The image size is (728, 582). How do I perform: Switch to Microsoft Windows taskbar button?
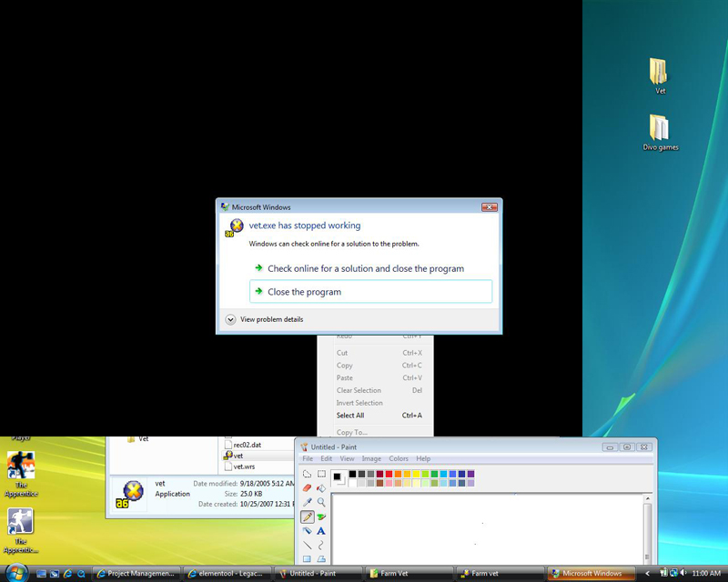tap(591, 574)
